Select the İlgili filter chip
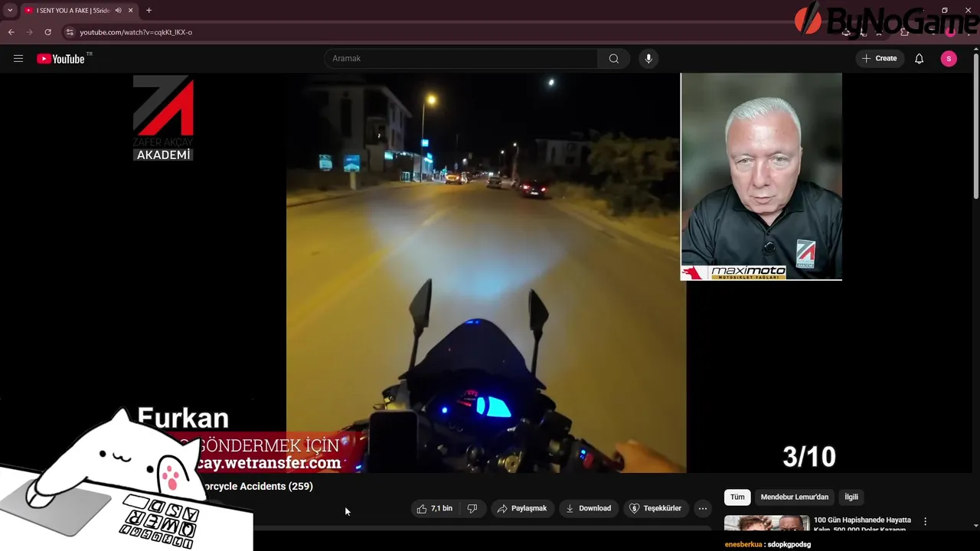The height and width of the screenshot is (551, 980). 851,497
